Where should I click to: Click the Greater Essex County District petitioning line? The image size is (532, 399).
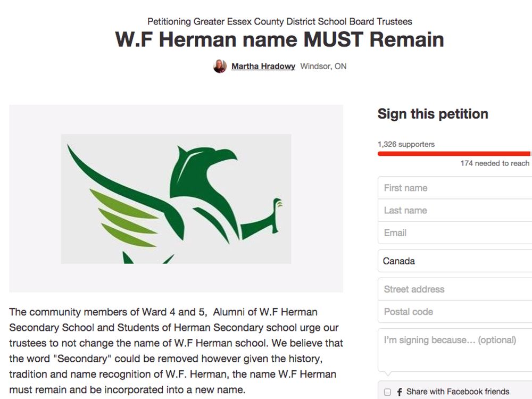click(280, 21)
